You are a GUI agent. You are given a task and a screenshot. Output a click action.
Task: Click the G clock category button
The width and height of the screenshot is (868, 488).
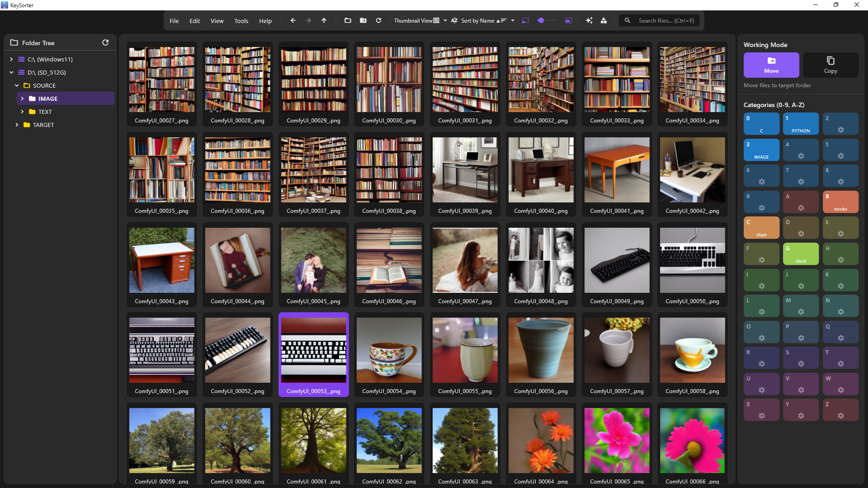800,254
